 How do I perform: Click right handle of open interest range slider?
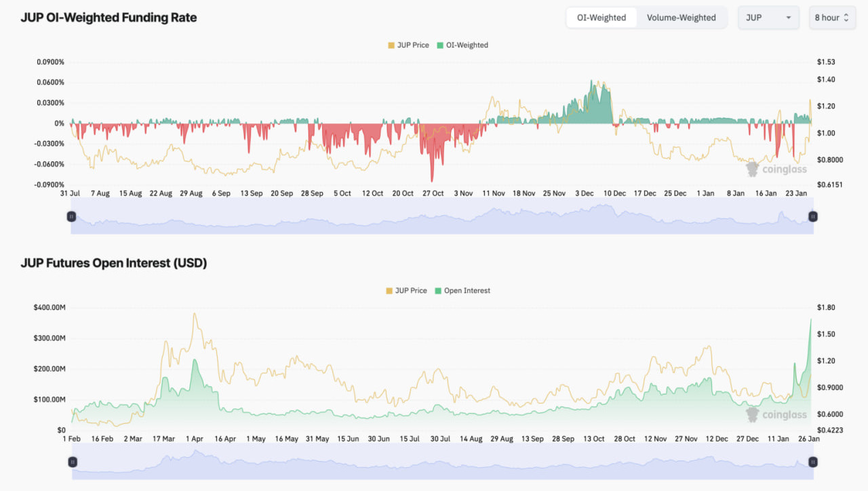point(812,462)
